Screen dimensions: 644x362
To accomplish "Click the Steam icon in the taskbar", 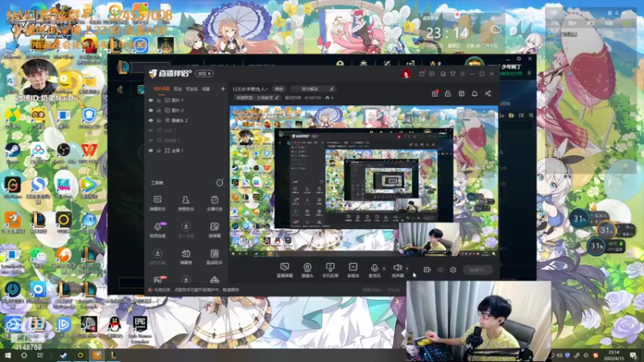I will click(x=64, y=356).
